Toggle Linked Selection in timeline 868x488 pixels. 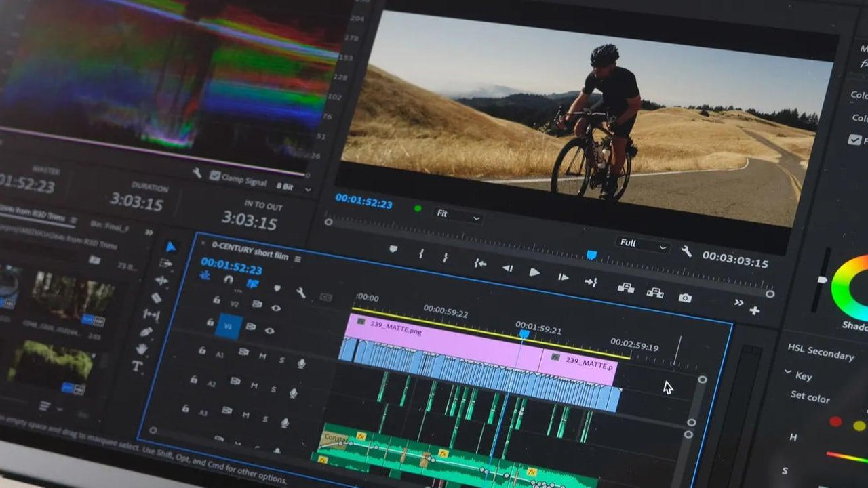[252, 283]
